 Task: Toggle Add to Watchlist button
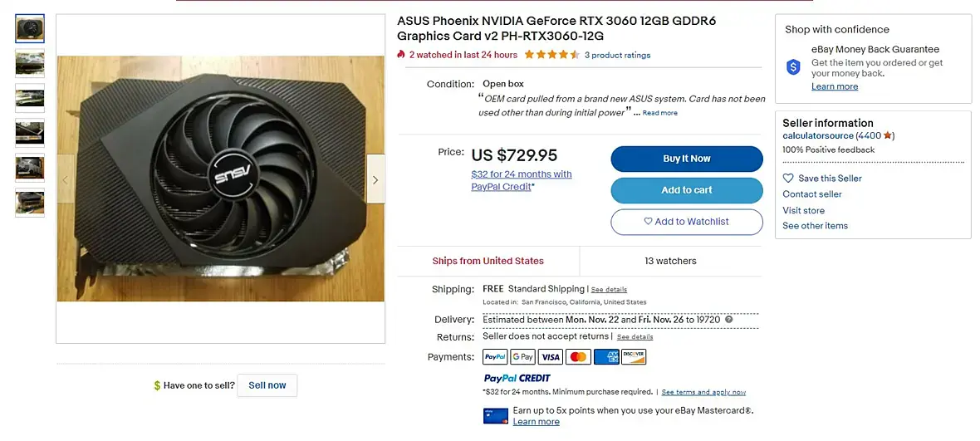pos(687,222)
